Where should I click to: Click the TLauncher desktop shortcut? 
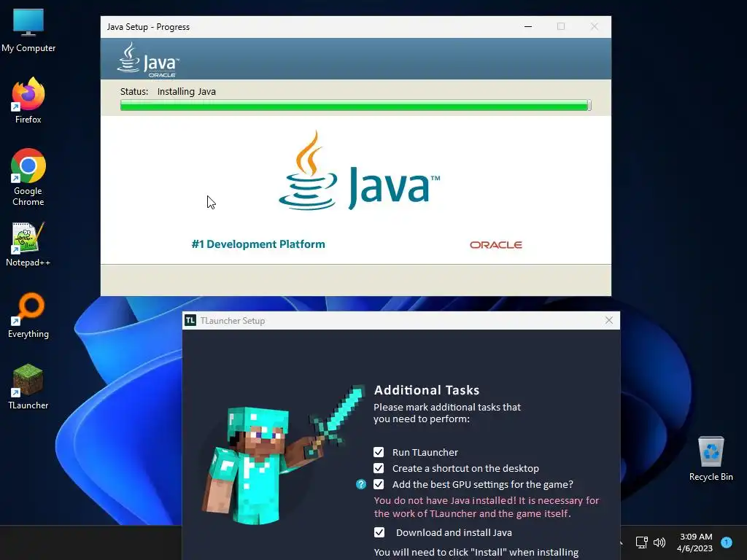click(28, 386)
